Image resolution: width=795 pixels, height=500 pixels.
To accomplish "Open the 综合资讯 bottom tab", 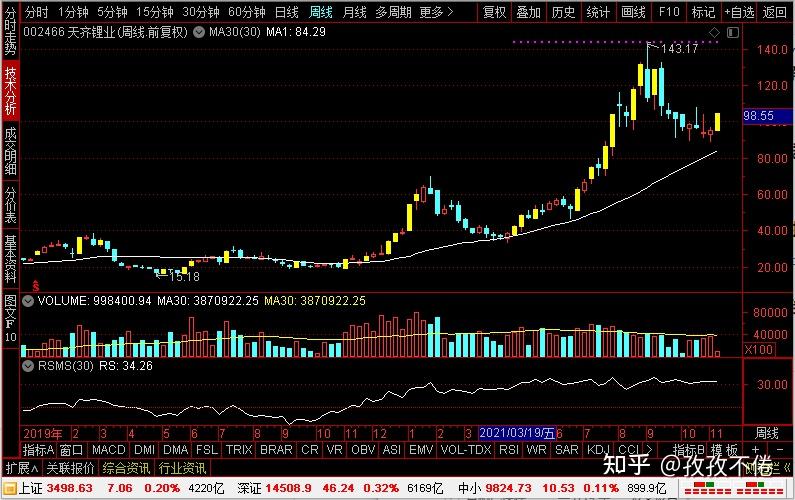I will coord(124,468).
